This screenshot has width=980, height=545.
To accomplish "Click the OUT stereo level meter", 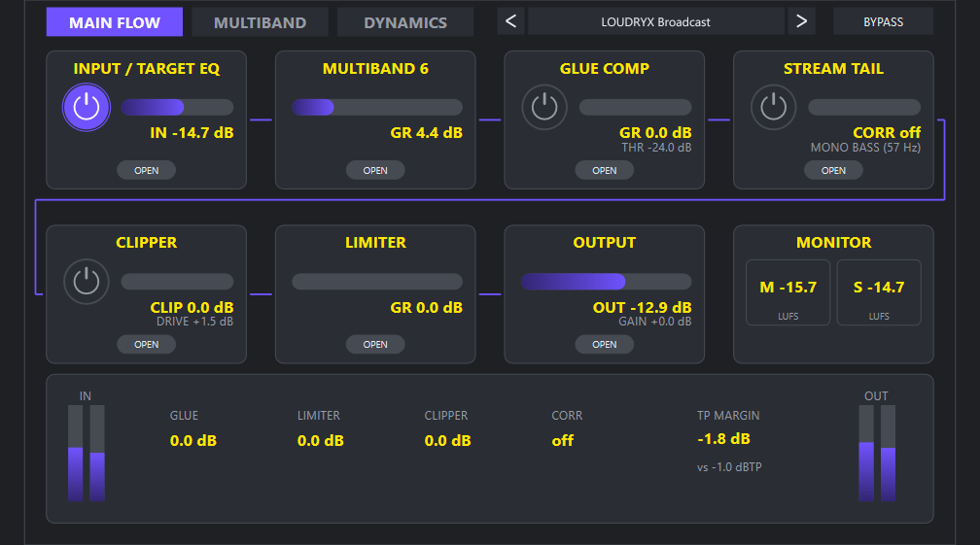I will click(x=877, y=454).
